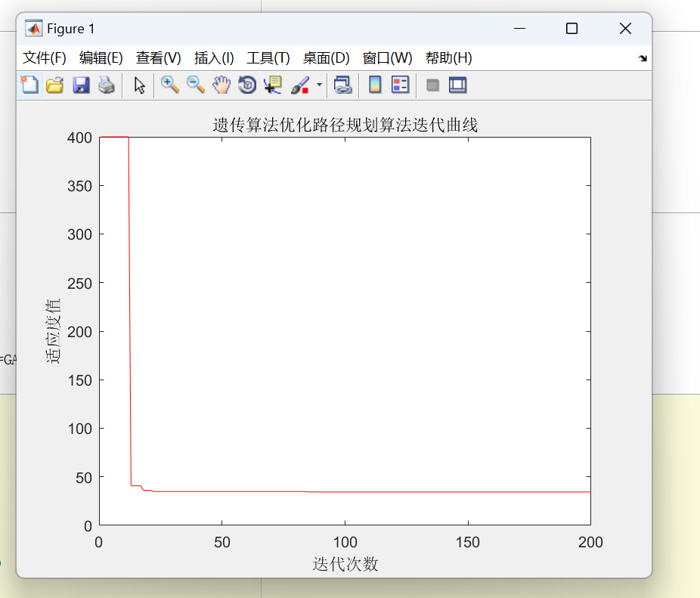This screenshot has width=700, height=598.
Task: Toggle the Insert Legend button
Action: pyautogui.click(x=400, y=85)
